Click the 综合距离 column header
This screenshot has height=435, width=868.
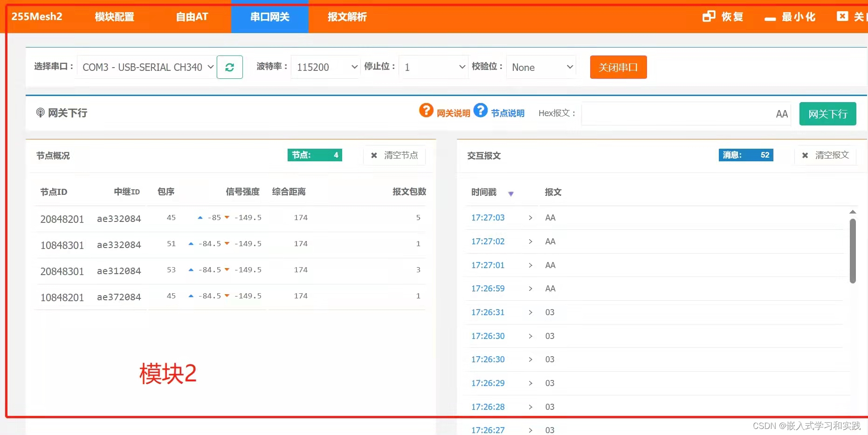point(289,192)
